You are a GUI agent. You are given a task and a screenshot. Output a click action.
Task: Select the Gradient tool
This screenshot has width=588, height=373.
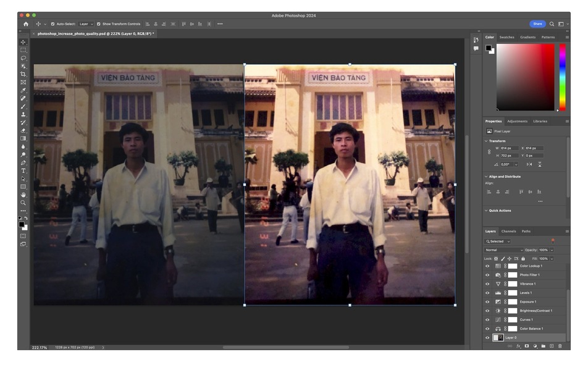23,138
